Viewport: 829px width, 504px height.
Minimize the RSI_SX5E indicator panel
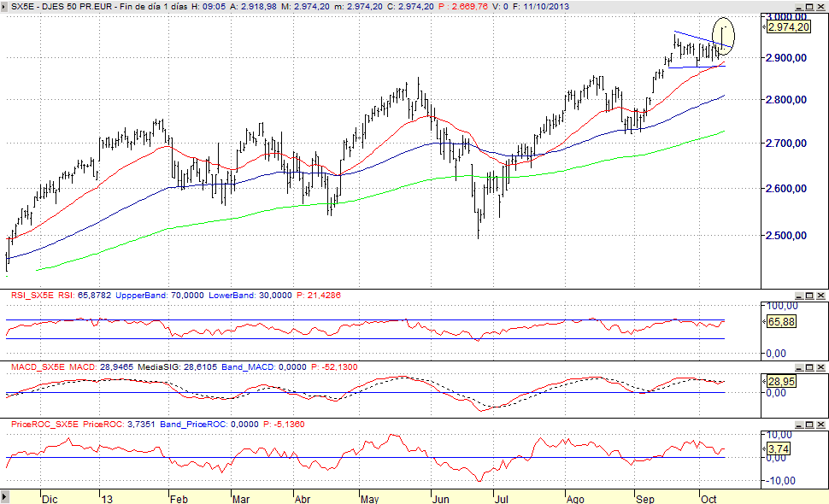coord(798,296)
